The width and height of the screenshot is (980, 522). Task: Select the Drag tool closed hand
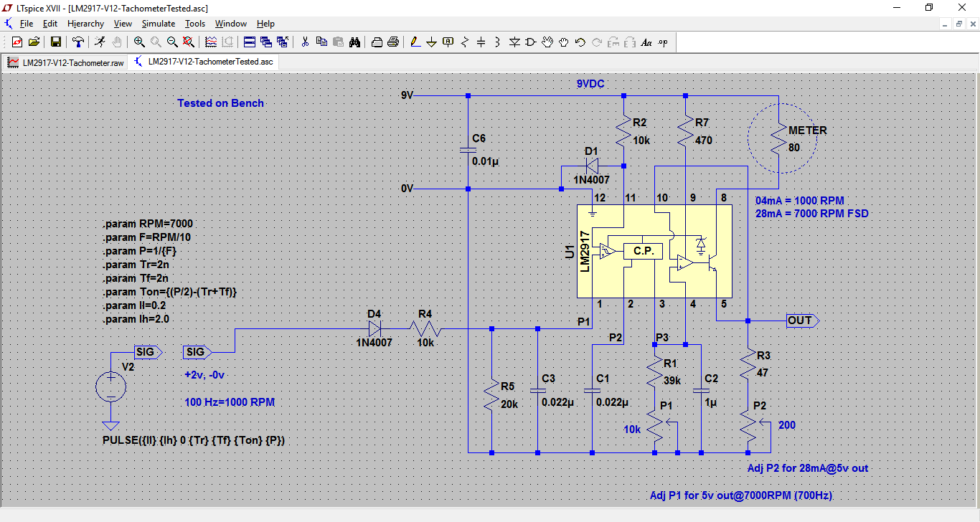coord(563,42)
